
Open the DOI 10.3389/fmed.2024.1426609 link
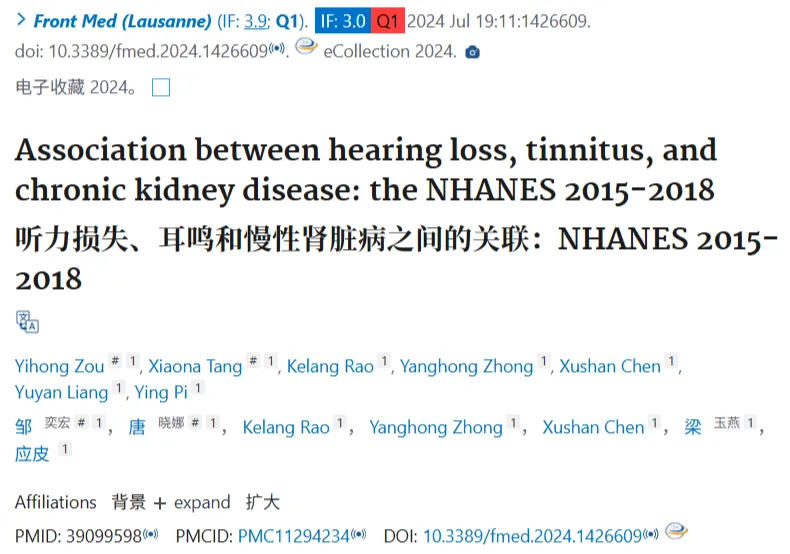pyautogui.click(x=533, y=536)
